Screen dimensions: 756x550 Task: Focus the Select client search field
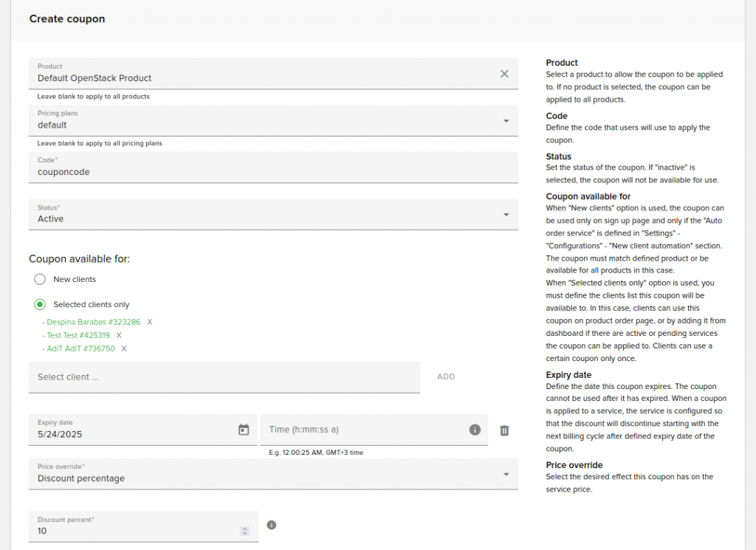[x=224, y=377]
